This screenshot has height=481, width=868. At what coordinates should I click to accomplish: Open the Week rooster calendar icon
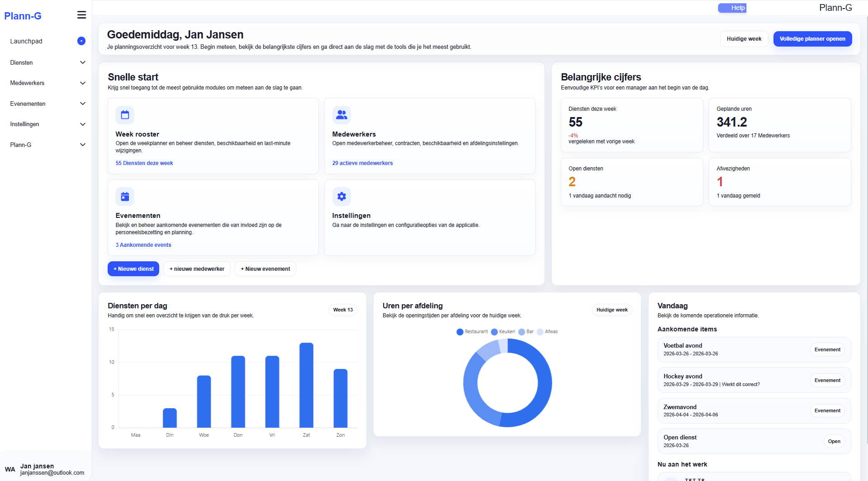(125, 115)
